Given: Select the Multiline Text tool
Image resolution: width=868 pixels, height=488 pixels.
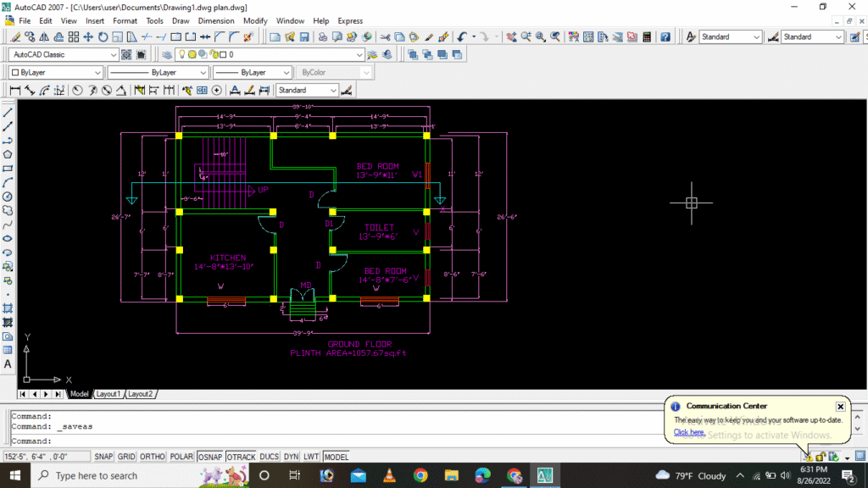Looking at the screenshot, I should 8,364.
